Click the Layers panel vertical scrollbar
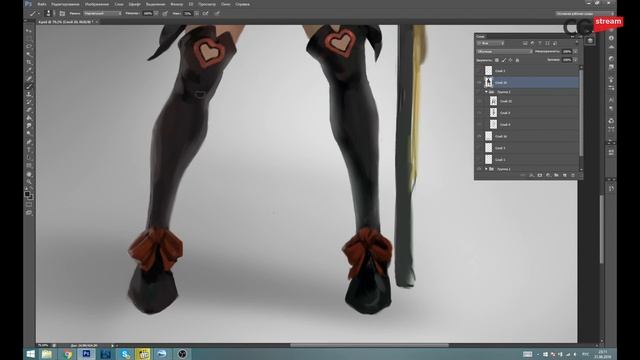 pos(581,112)
